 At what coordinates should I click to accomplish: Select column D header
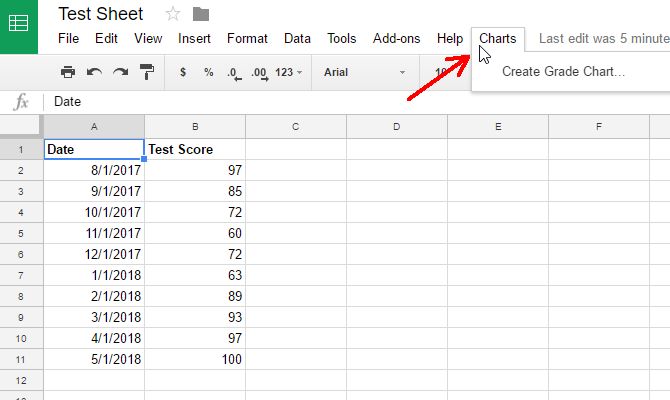tap(397, 126)
